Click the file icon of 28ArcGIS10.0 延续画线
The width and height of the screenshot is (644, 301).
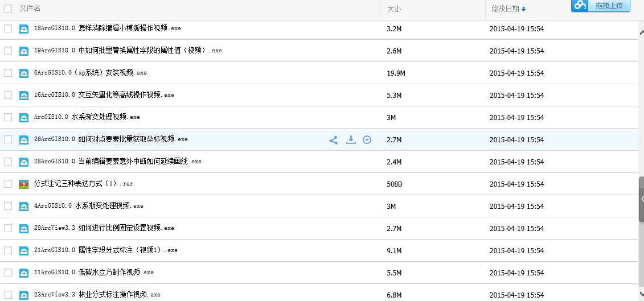point(24,162)
